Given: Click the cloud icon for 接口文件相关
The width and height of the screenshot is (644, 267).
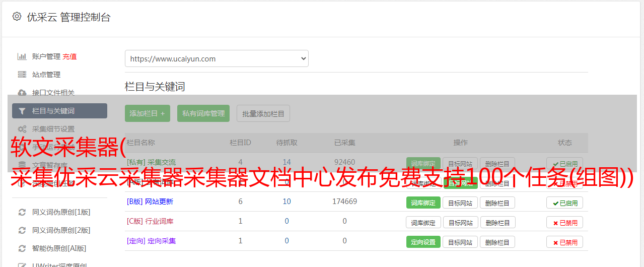Looking at the screenshot, I should pyautogui.click(x=22, y=93).
